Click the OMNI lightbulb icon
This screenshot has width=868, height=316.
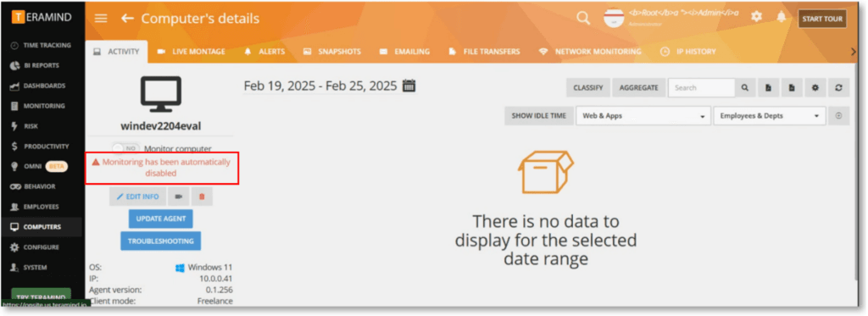tap(14, 166)
